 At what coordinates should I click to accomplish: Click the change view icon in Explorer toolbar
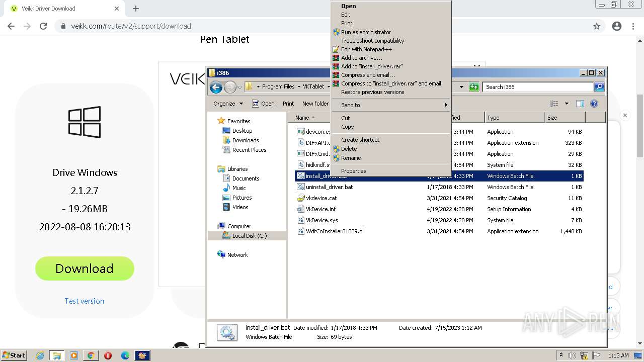click(554, 104)
